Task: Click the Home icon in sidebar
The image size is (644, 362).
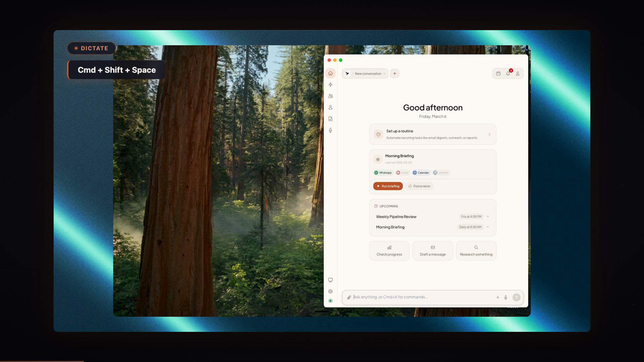Action: (x=330, y=73)
